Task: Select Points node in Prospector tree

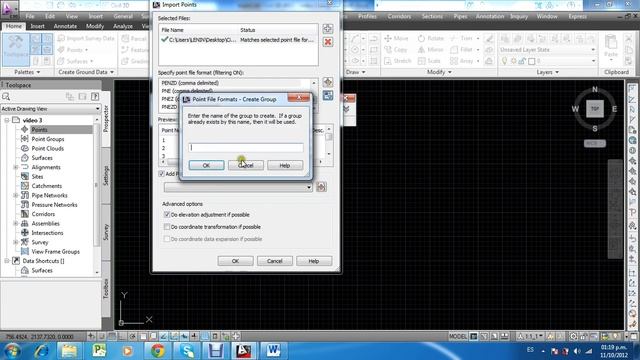Action: (39, 130)
